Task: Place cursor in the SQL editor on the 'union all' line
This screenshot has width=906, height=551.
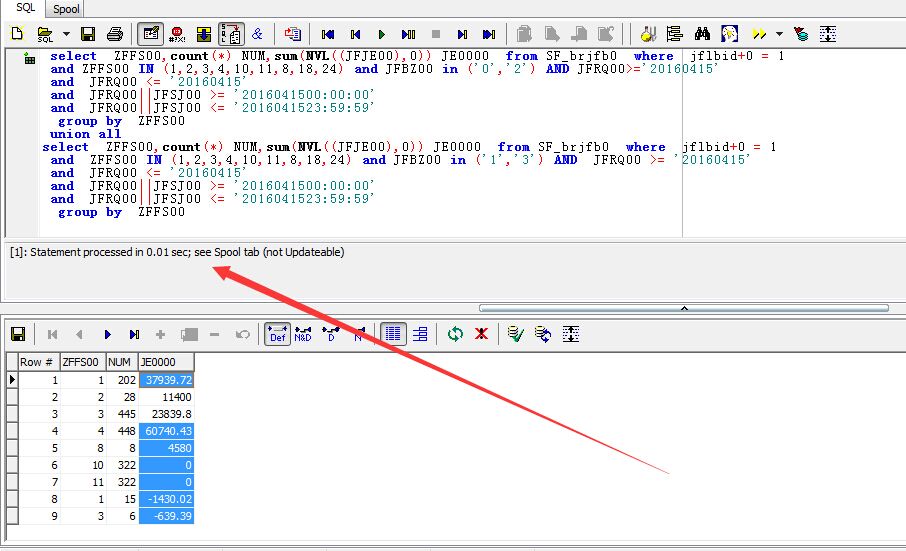Action: coord(86,134)
